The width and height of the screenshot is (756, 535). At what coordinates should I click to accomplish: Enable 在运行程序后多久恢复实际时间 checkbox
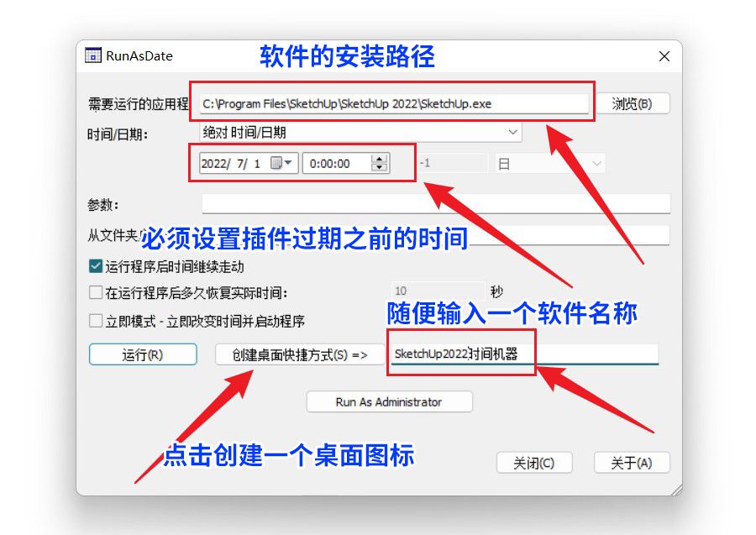96,292
